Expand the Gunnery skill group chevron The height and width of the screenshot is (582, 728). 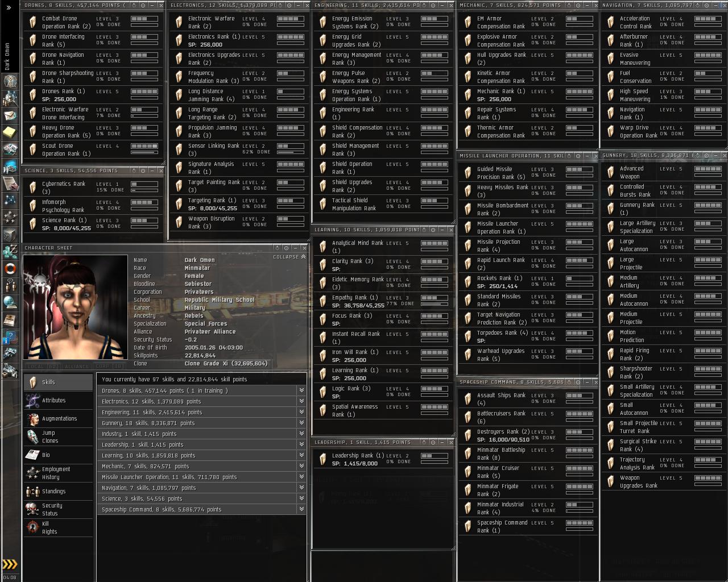click(x=301, y=423)
